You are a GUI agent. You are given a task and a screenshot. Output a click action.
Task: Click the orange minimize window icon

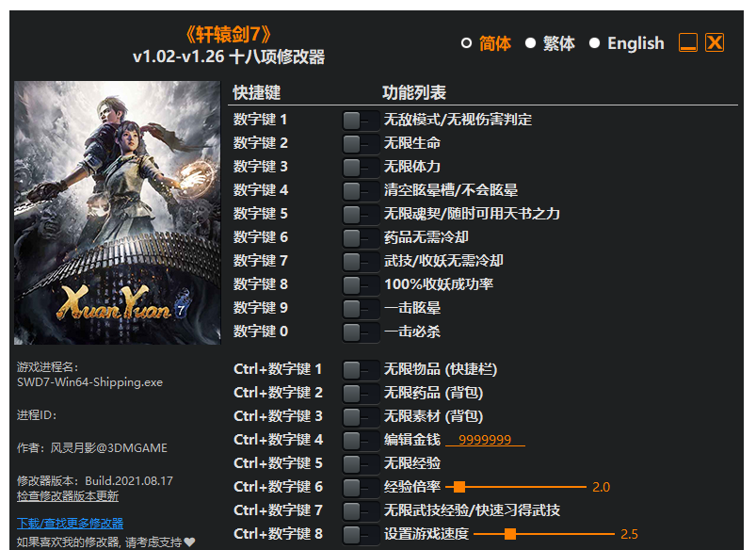tap(688, 42)
